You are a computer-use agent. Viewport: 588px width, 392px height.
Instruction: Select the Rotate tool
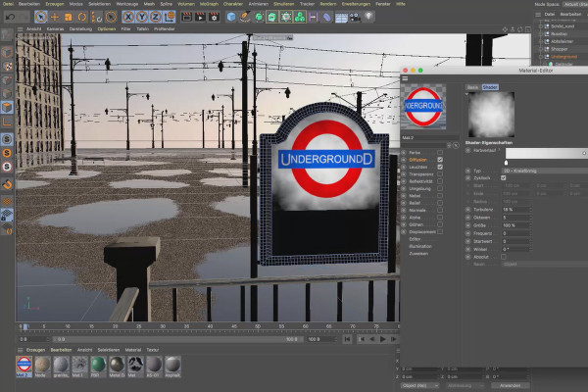click(81, 17)
